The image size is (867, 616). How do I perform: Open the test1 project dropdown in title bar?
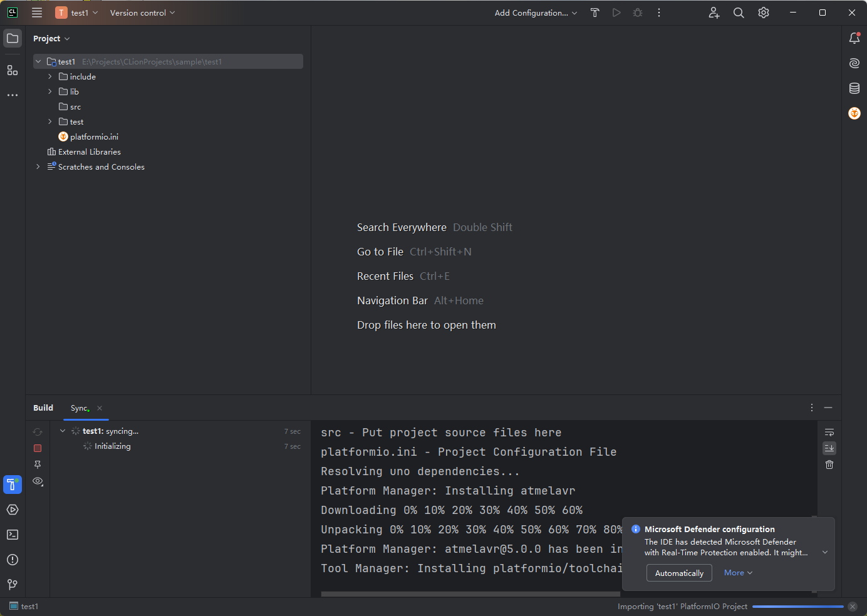tap(77, 13)
